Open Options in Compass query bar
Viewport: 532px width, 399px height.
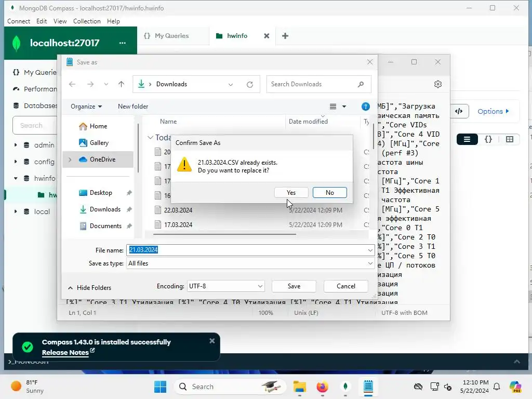(493, 111)
